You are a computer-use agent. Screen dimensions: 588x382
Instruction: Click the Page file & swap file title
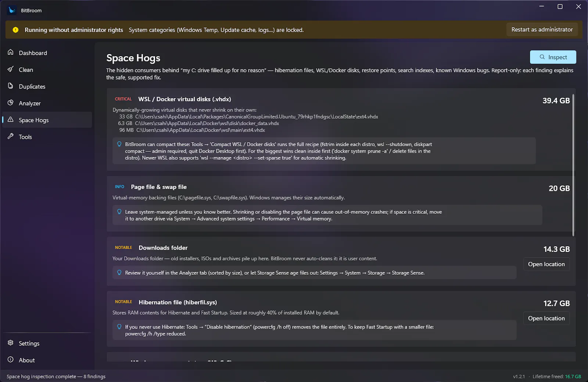coord(159,187)
